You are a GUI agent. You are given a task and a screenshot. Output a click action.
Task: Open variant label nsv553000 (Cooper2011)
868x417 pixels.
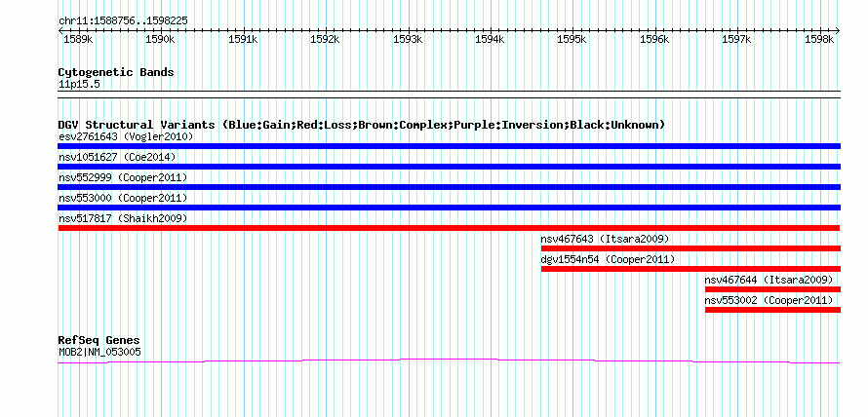pyautogui.click(x=123, y=198)
